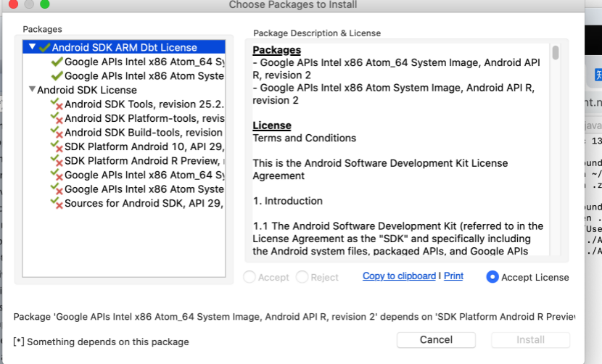Viewport: 602px width, 364px height.
Task: Select SDK Platform Android R Preview package
Action: tap(144, 161)
